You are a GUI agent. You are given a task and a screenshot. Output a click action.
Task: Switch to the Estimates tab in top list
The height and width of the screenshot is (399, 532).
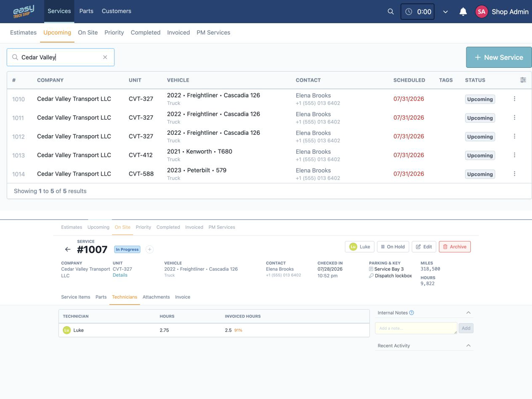[x=23, y=32]
